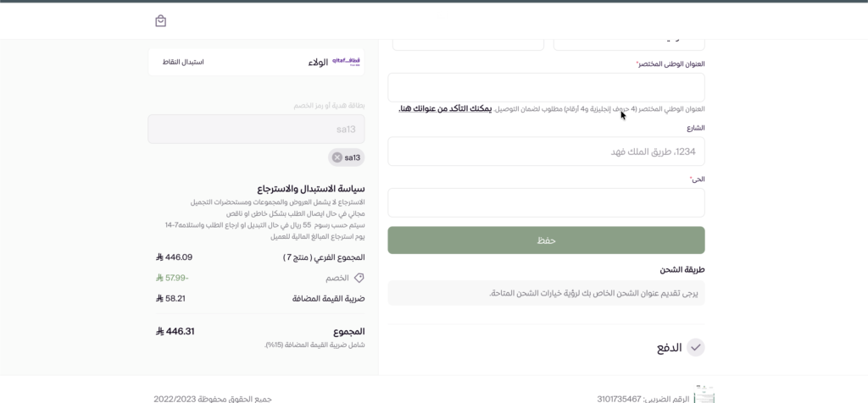Image resolution: width=868 pixels, height=403 pixels.
Task: Click the shipping address required notice box
Action: click(546, 293)
